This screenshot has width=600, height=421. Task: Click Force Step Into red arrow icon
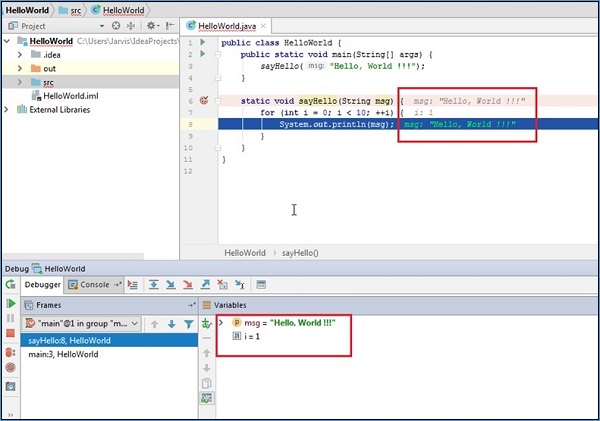point(188,285)
